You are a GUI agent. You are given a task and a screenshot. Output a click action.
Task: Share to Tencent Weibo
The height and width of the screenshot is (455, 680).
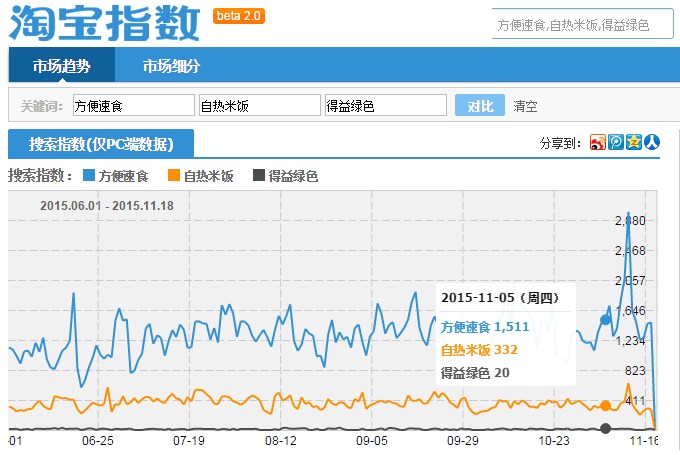click(x=615, y=143)
